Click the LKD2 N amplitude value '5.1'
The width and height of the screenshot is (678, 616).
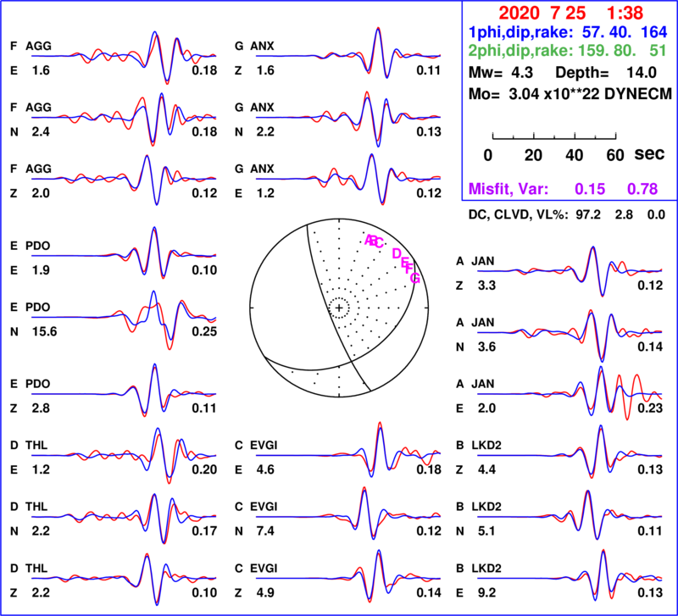486,530
